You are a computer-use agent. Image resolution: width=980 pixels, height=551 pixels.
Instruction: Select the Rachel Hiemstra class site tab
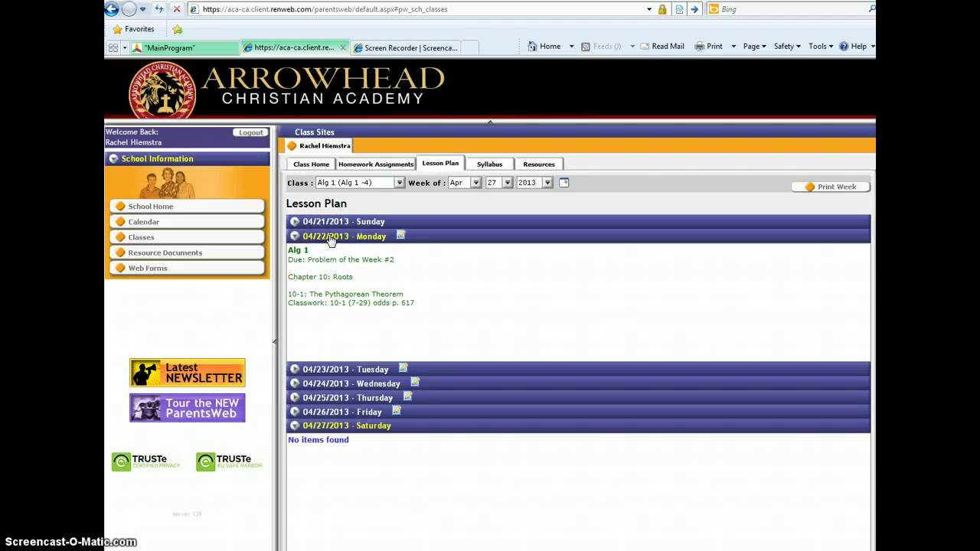(318, 145)
